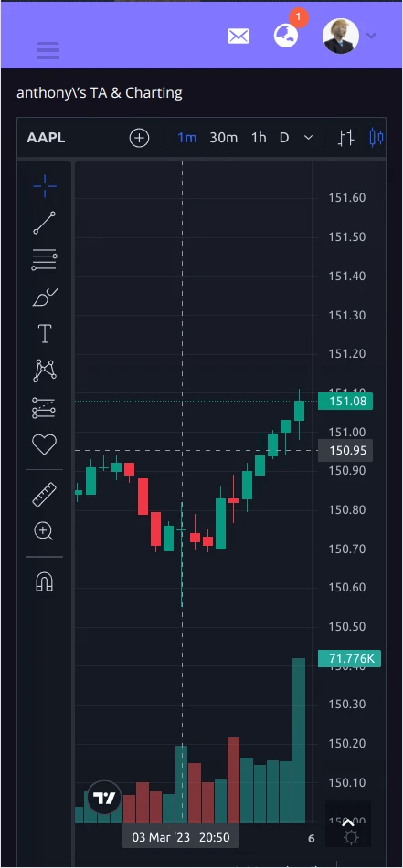This screenshot has height=868, width=403.
Task: Select the trend line drawing tool
Action: point(45,223)
